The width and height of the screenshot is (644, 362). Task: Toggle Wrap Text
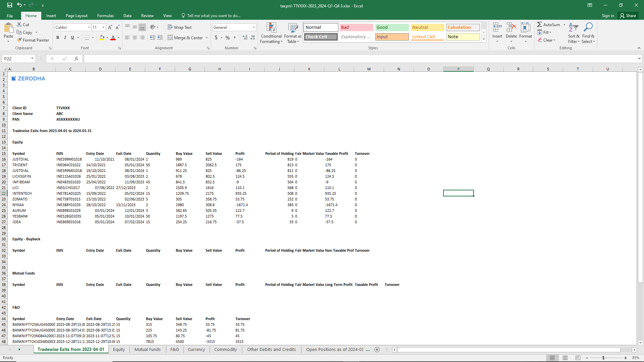point(179,27)
